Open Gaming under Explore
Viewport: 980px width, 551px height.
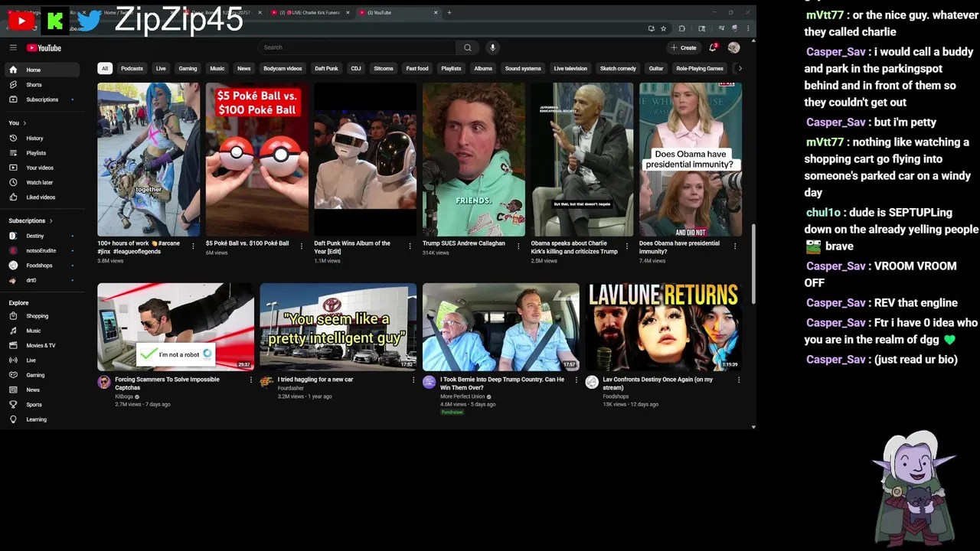[43, 375]
